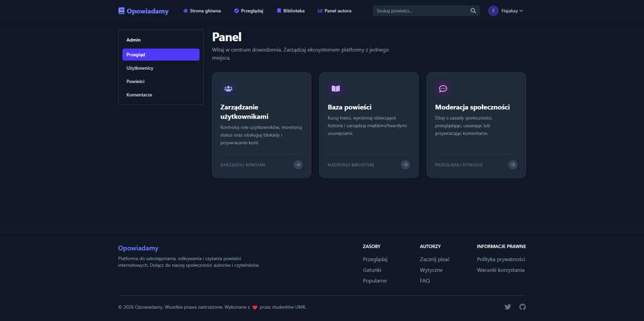Open the GitHub link in footer
Screen dimensions: 644x321
[x=522, y=307]
